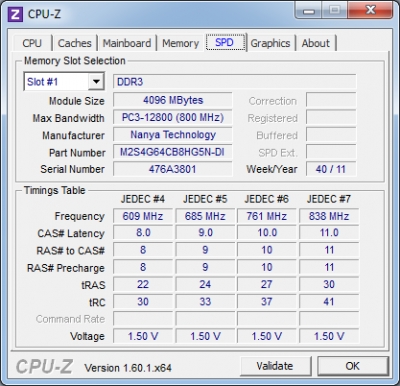Show the About tab

tap(316, 43)
